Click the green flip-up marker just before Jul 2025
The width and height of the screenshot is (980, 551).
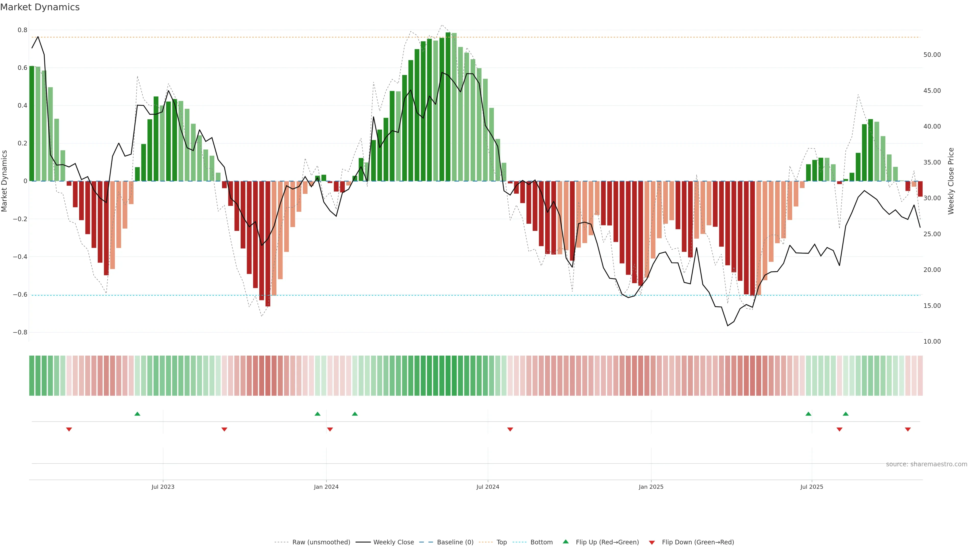(808, 414)
